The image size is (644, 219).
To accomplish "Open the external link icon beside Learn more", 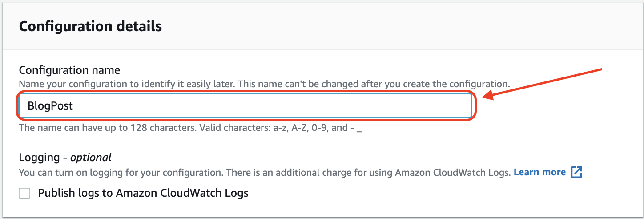I will coord(576,172).
